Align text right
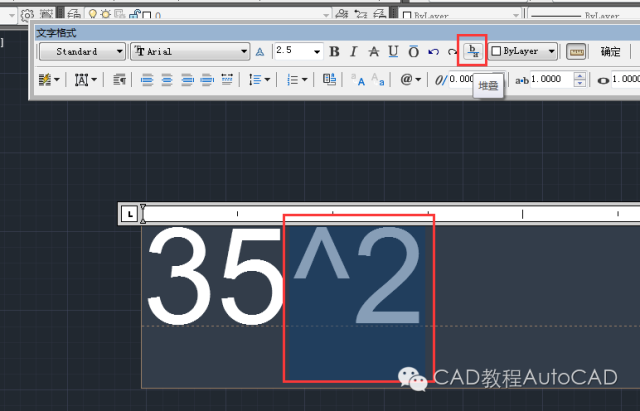 click(x=187, y=80)
